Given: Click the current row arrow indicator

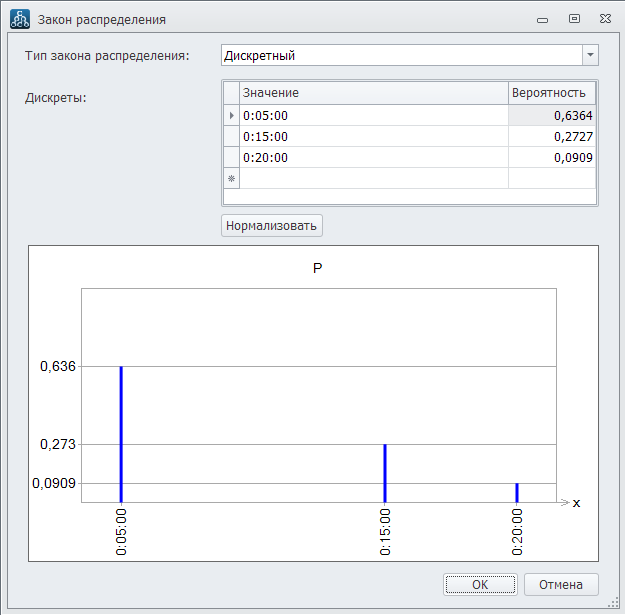Looking at the screenshot, I should click(x=232, y=115).
